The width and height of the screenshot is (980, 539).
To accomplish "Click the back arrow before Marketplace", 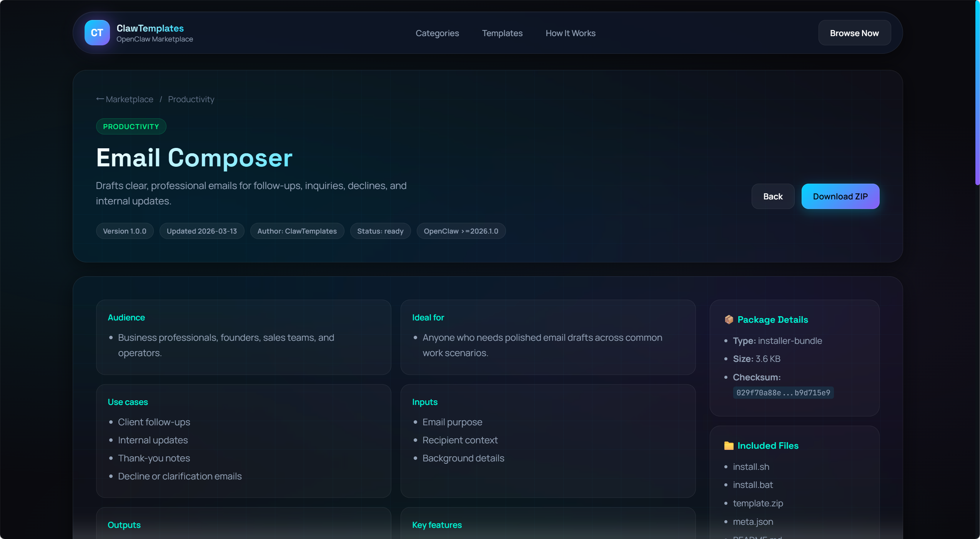I will (x=100, y=99).
